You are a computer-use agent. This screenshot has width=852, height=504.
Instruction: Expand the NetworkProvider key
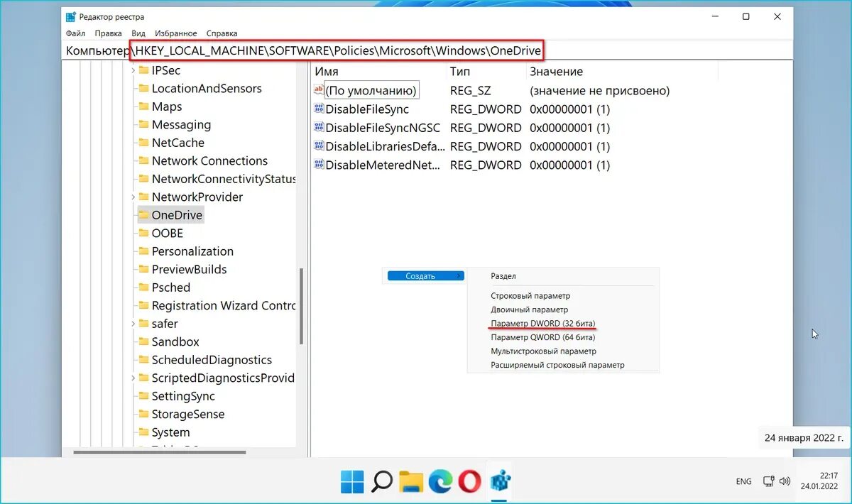pos(133,197)
